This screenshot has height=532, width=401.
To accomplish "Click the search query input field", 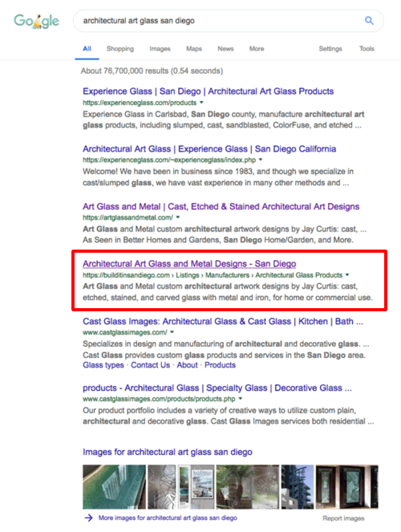I will tap(221, 21).
